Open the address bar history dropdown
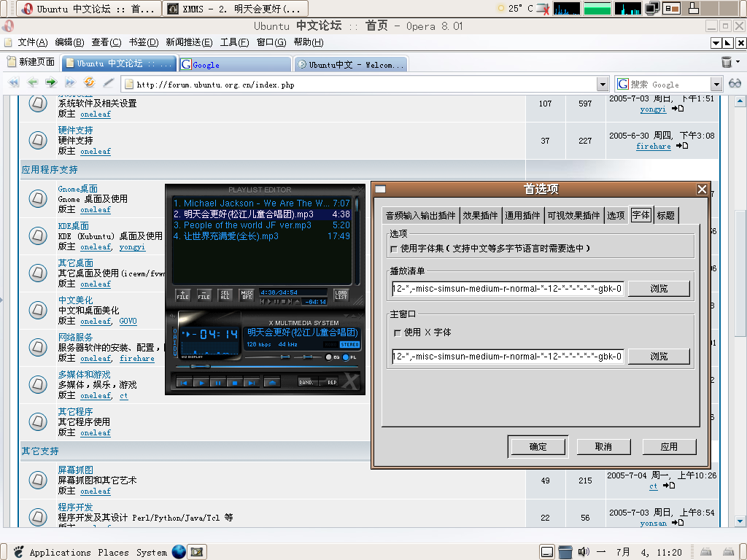The width and height of the screenshot is (747, 560). point(603,85)
